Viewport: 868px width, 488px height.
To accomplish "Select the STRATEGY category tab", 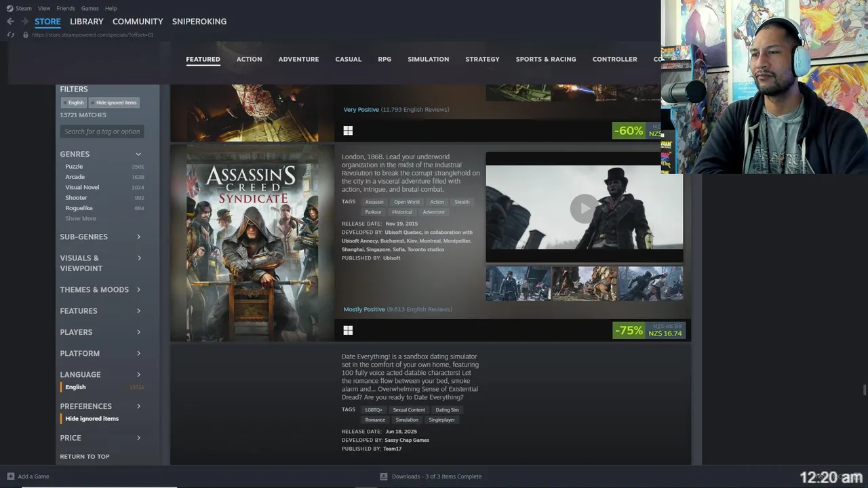I will (482, 59).
